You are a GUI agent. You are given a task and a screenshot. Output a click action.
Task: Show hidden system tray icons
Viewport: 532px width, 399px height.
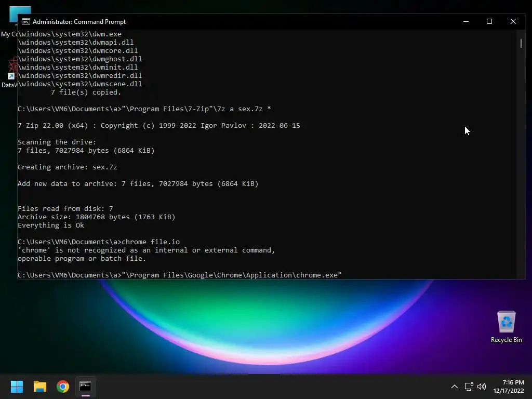coord(454,387)
